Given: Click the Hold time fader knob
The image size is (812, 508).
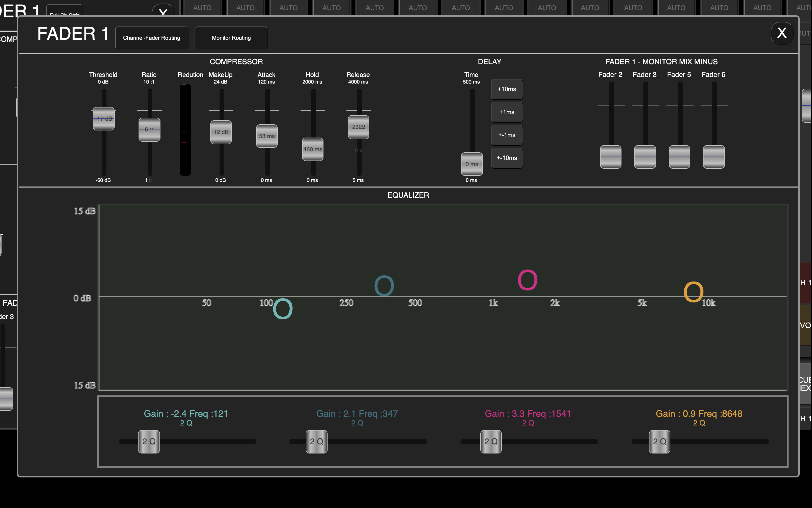Looking at the screenshot, I should pos(313,149).
